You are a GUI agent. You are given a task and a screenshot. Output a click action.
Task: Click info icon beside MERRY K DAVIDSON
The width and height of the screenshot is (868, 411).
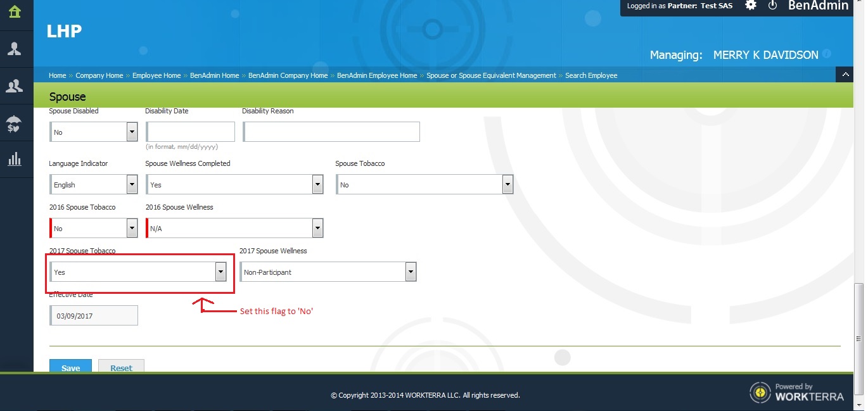pos(827,54)
